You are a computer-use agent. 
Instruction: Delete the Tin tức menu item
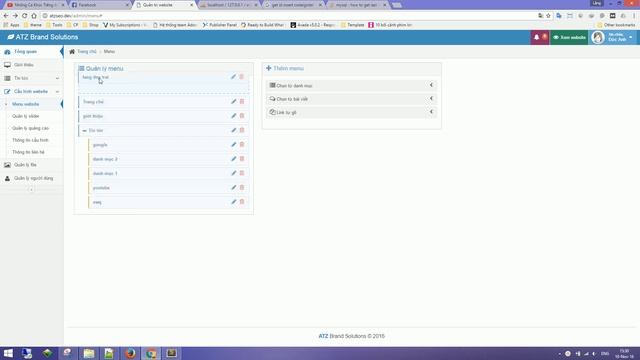(242, 130)
